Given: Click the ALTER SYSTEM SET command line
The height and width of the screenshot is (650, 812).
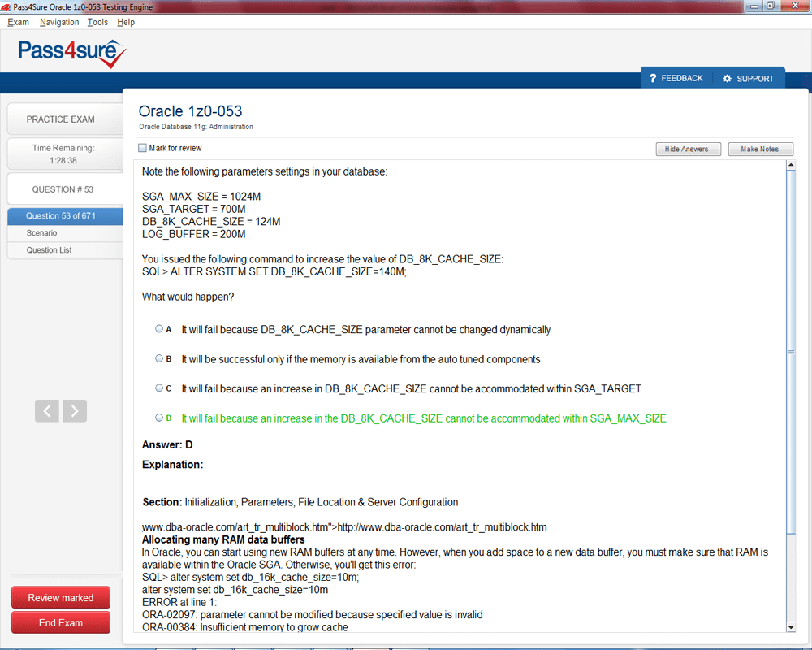Looking at the screenshot, I should point(274,271).
